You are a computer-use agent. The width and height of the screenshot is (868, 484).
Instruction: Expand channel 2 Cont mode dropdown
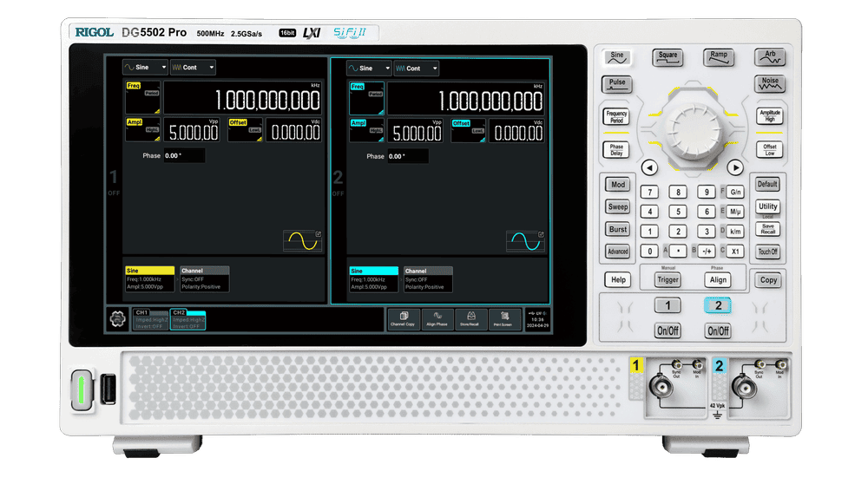pyautogui.click(x=417, y=68)
